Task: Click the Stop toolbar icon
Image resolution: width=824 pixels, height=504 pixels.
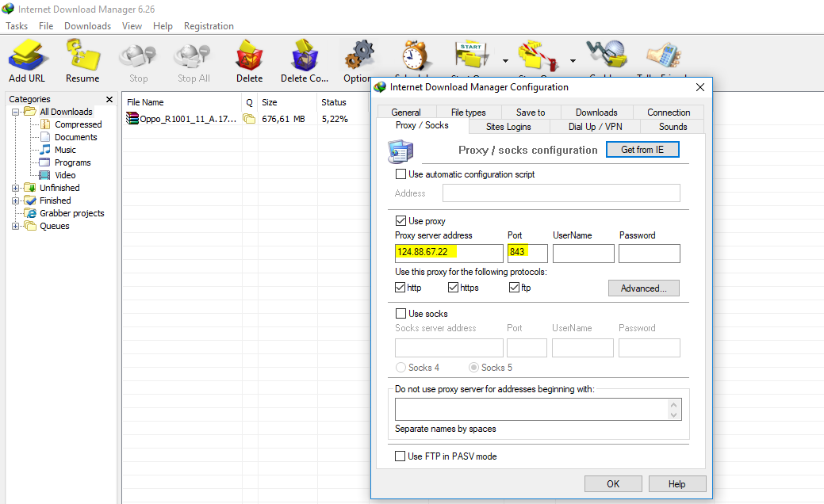Action: pyautogui.click(x=138, y=57)
